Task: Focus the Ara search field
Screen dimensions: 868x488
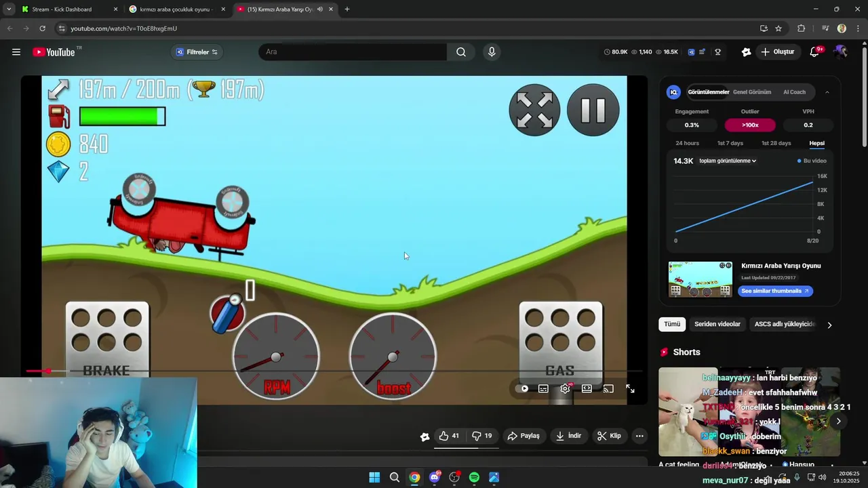Action: [x=353, y=52]
